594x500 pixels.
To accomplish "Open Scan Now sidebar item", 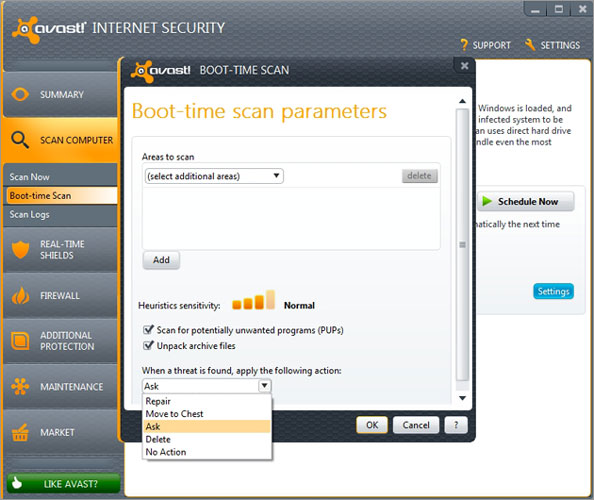I will click(60, 177).
